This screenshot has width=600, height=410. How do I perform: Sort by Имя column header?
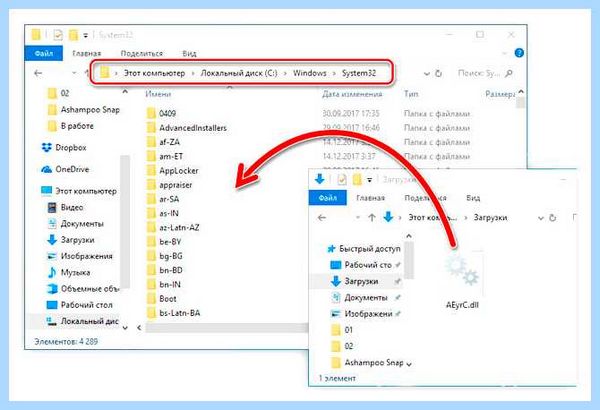(158, 94)
